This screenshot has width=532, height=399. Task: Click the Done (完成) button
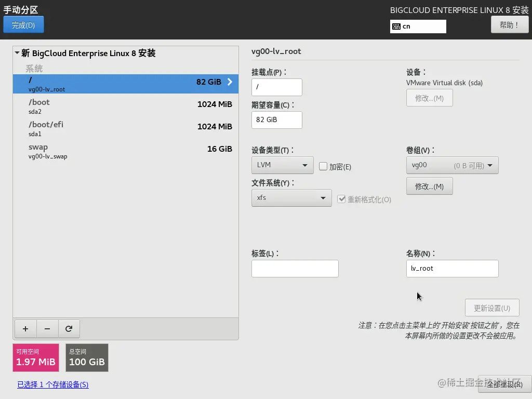pyautogui.click(x=23, y=25)
